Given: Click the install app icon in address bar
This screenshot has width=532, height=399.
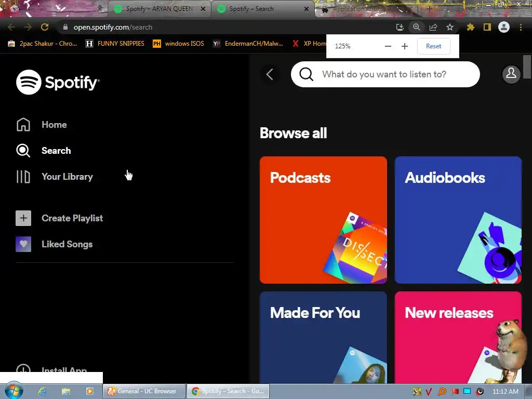Looking at the screenshot, I should 400,27.
